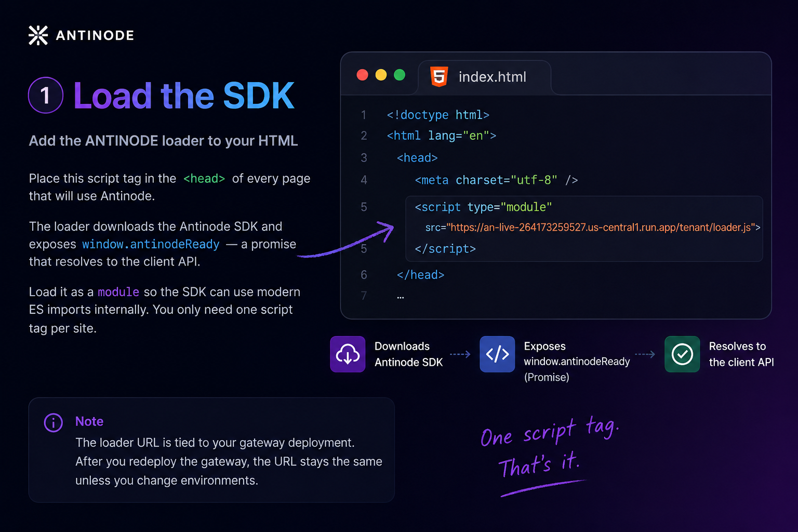Click the green maximize dot of code window
798x532 pixels.
pyautogui.click(x=400, y=75)
